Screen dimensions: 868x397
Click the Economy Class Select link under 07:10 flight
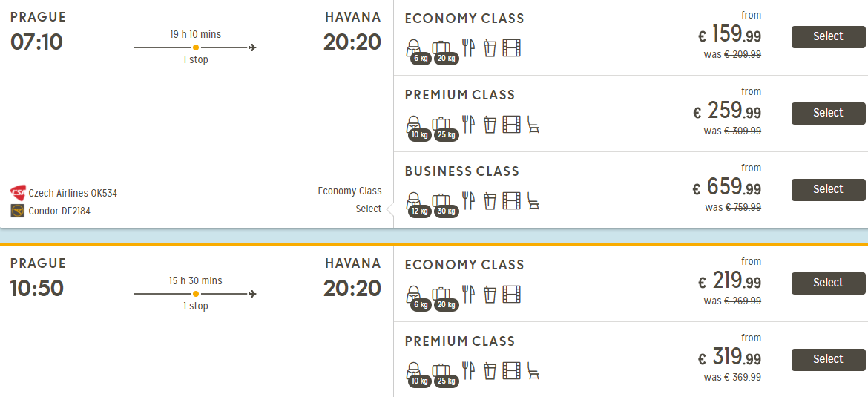click(x=368, y=209)
